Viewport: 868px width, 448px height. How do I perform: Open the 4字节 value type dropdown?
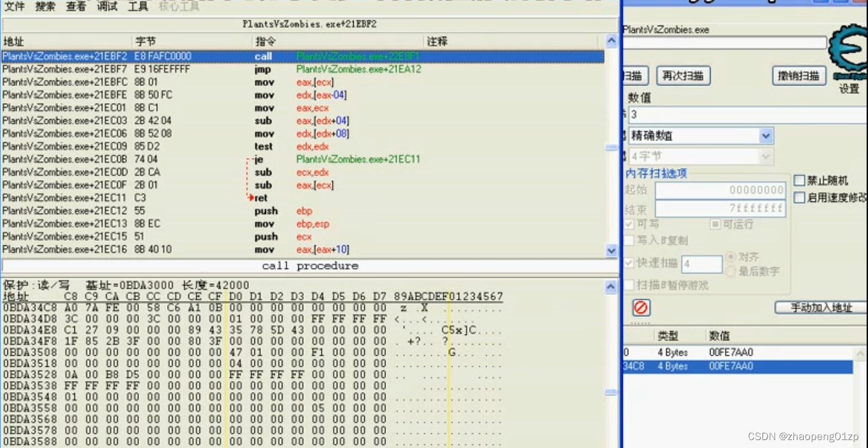click(701, 156)
